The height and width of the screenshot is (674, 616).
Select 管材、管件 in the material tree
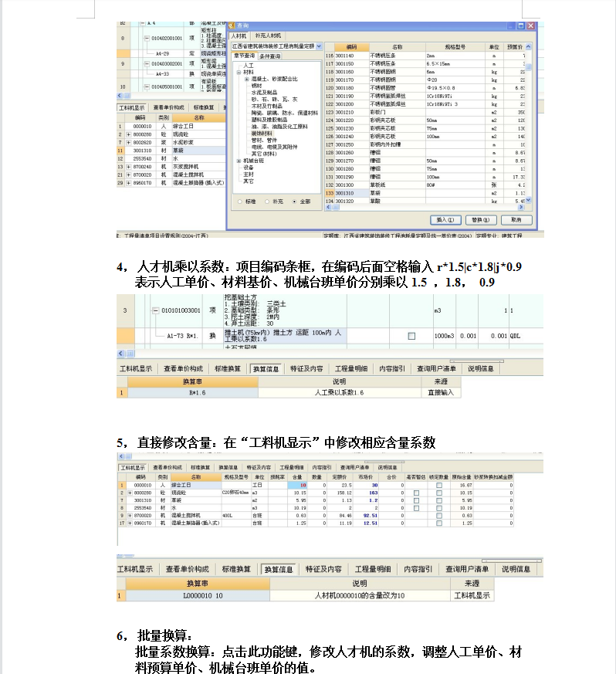(264, 141)
